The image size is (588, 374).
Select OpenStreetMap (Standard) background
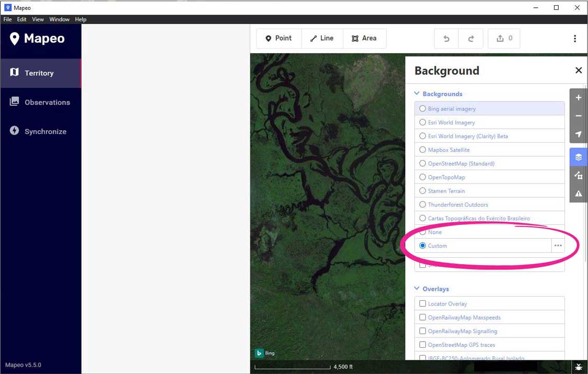(490, 164)
